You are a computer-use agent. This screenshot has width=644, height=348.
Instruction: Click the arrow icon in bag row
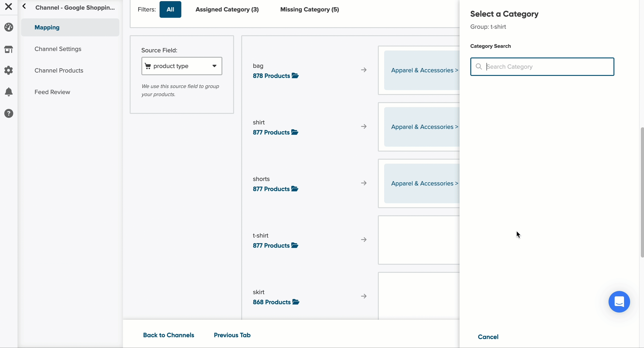pos(364,70)
